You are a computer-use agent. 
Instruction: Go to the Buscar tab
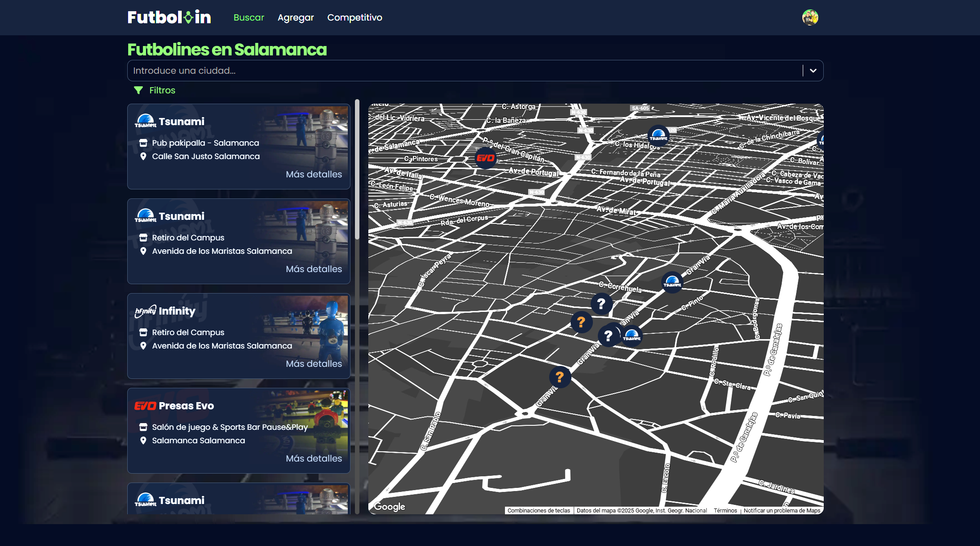point(249,17)
